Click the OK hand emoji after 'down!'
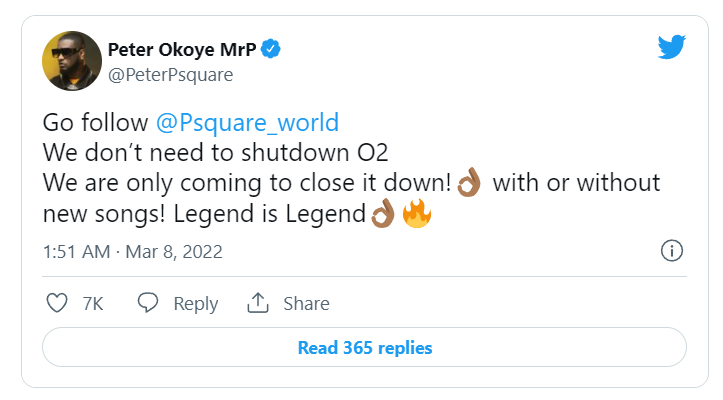This screenshot has height=400, width=723. (x=469, y=183)
